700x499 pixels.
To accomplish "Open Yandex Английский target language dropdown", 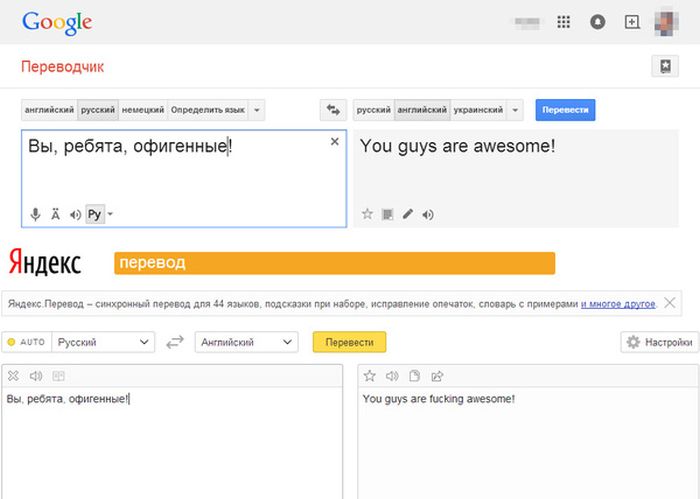I will pyautogui.click(x=246, y=342).
